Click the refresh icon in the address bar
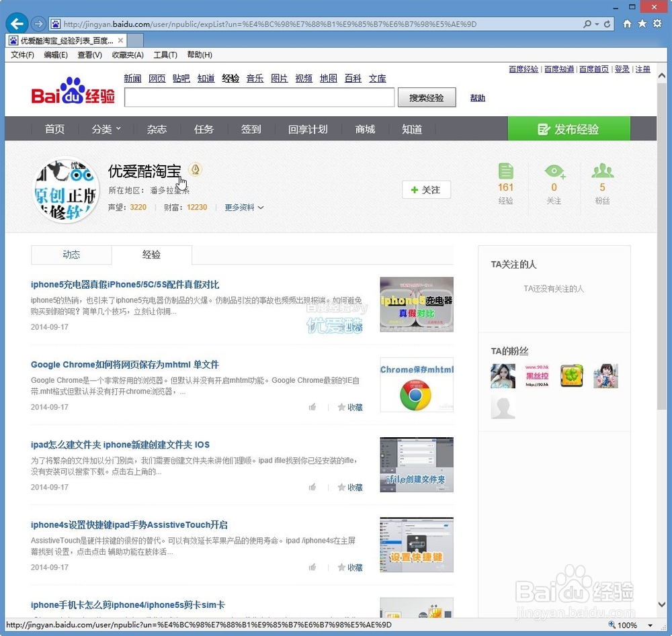The image size is (672, 636). [x=607, y=24]
